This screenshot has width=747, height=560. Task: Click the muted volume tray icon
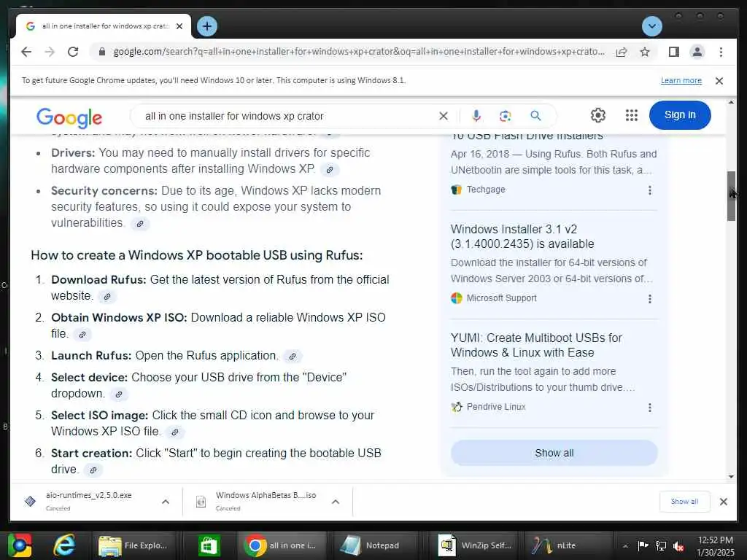678,546
